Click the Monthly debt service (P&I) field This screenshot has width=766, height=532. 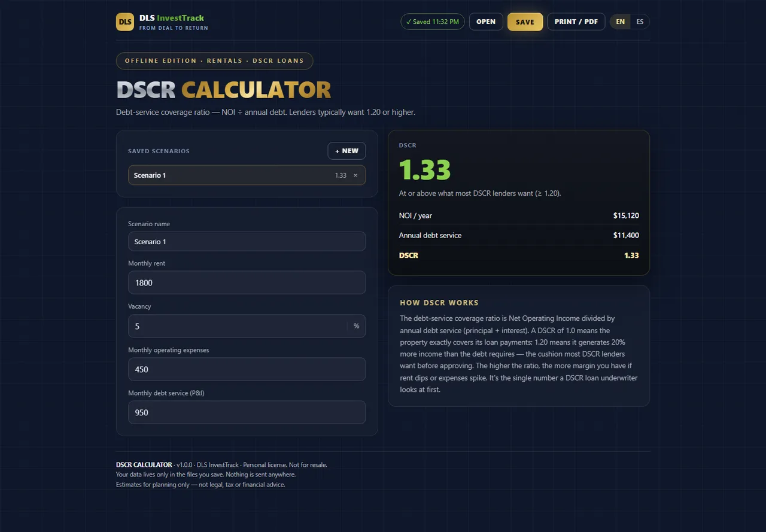pos(247,412)
